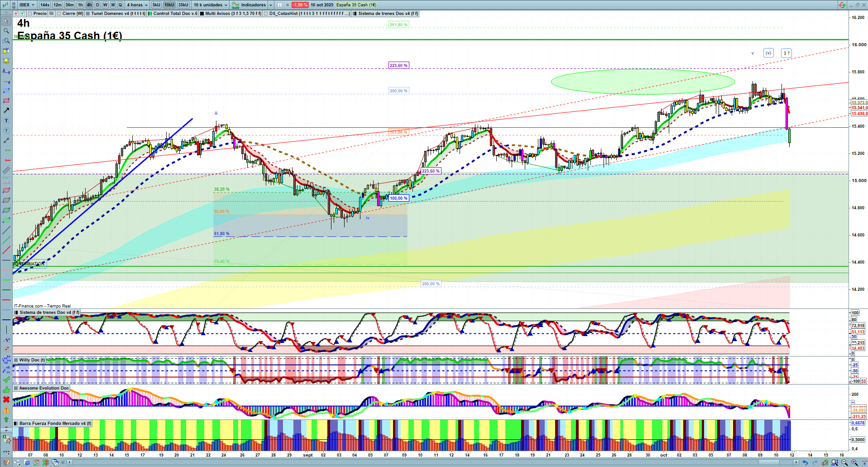868x467 pixels.
Task: Activate the magnifier zoom tool
Action: click(x=6, y=31)
